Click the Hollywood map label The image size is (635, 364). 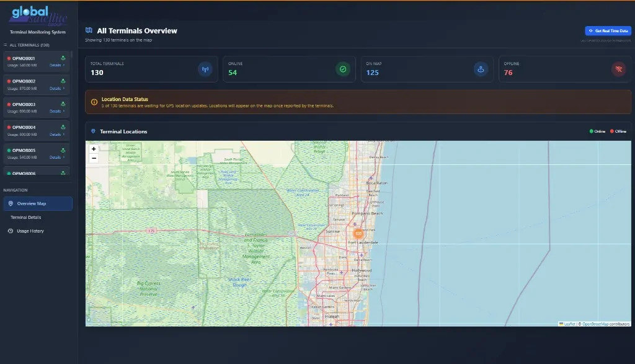[x=362, y=270]
